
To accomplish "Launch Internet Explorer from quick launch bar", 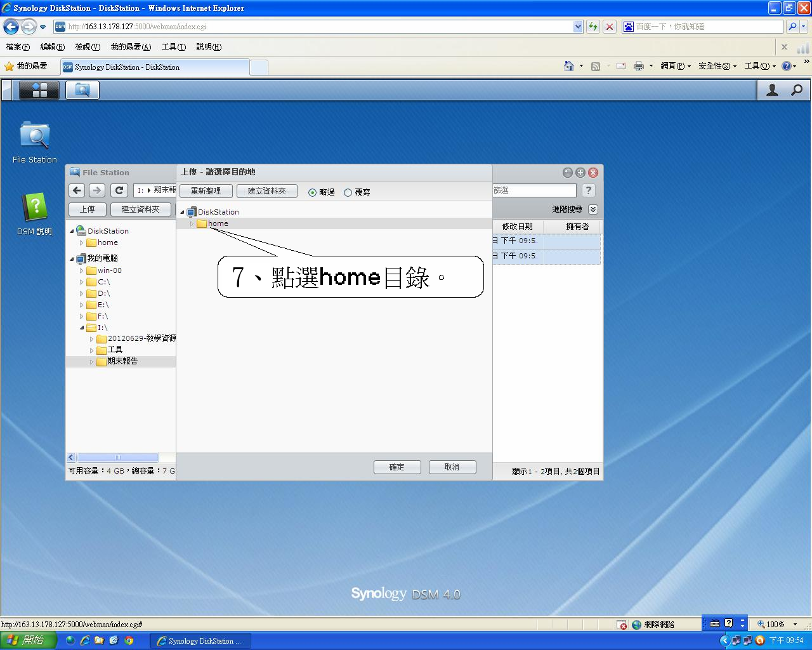I will [84, 640].
